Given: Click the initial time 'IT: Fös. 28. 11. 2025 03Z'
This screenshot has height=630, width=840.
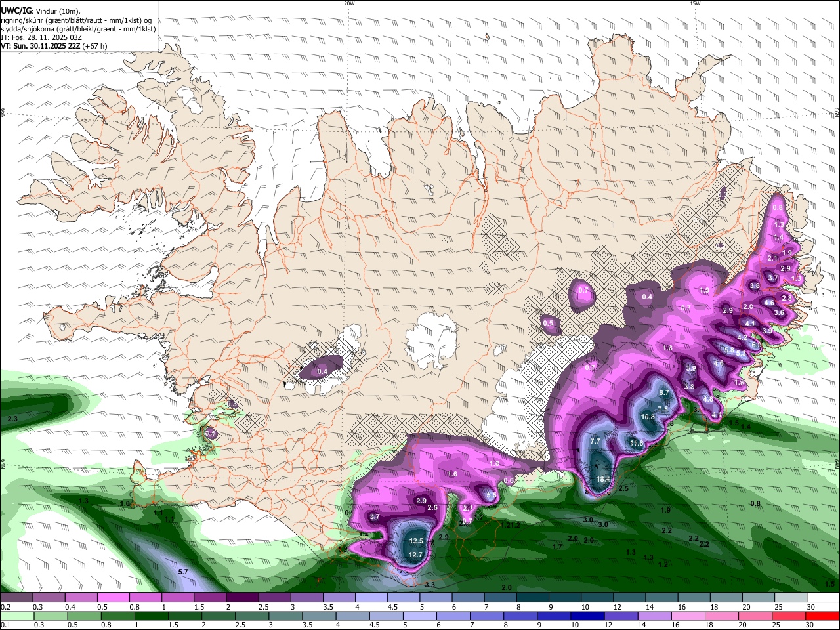Looking at the screenshot, I should 41,37.
